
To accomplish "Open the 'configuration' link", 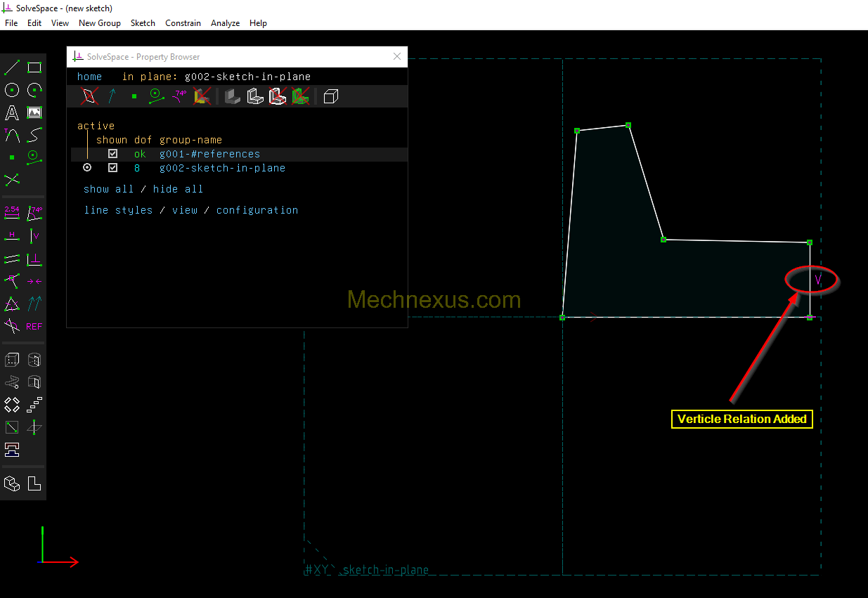I will point(257,210).
